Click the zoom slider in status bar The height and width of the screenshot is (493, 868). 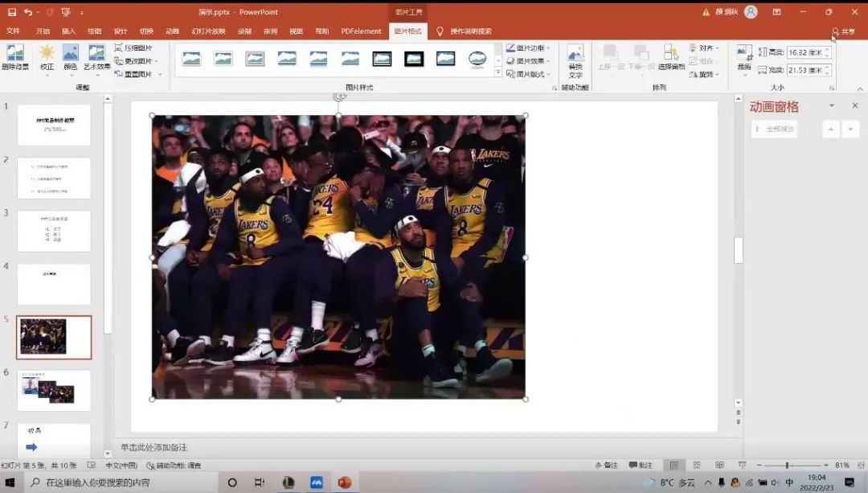click(x=787, y=466)
